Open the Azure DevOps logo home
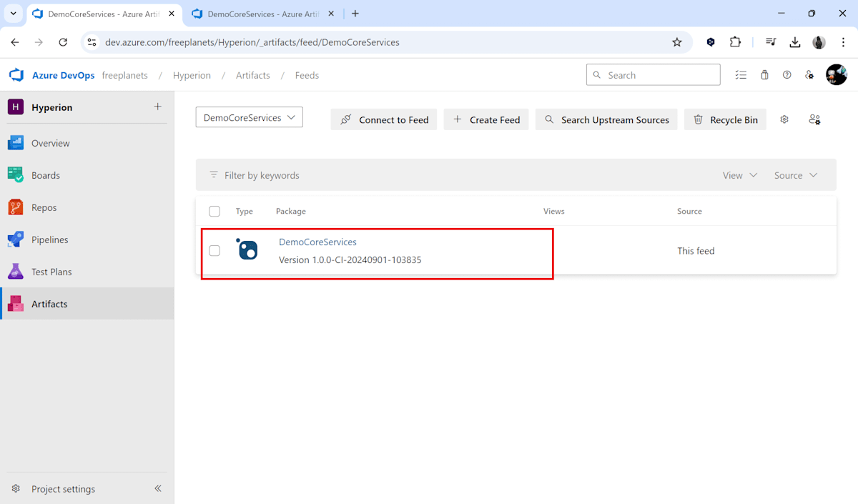Image resolution: width=858 pixels, height=504 pixels. click(16, 75)
